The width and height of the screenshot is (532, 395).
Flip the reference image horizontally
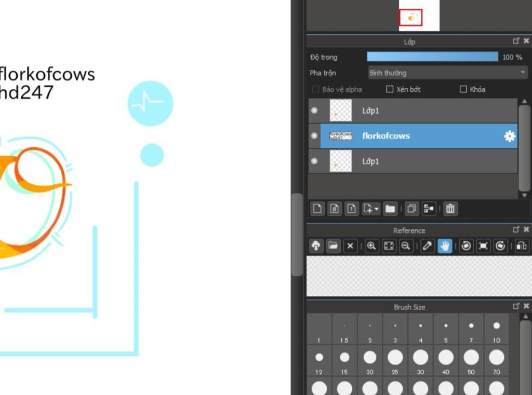(522, 246)
